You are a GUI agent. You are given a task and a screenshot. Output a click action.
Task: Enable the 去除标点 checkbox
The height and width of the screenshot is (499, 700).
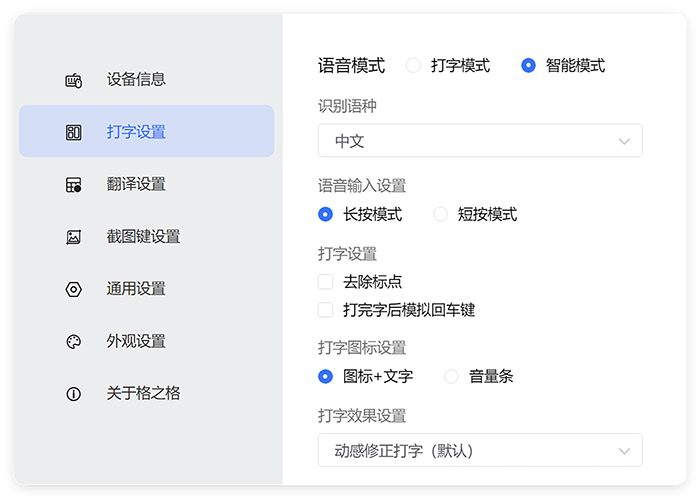pyautogui.click(x=325, y=282)
